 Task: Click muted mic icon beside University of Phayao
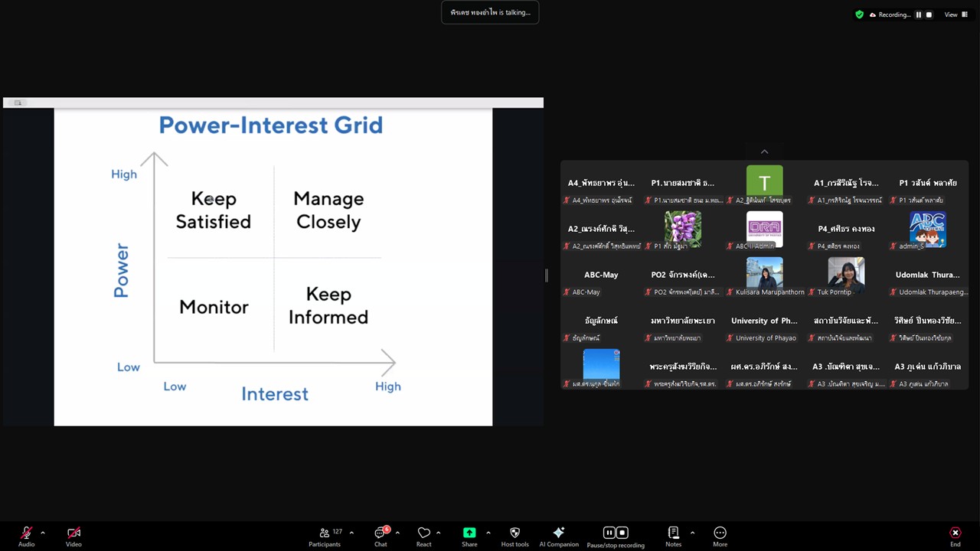tap(730, 338)
